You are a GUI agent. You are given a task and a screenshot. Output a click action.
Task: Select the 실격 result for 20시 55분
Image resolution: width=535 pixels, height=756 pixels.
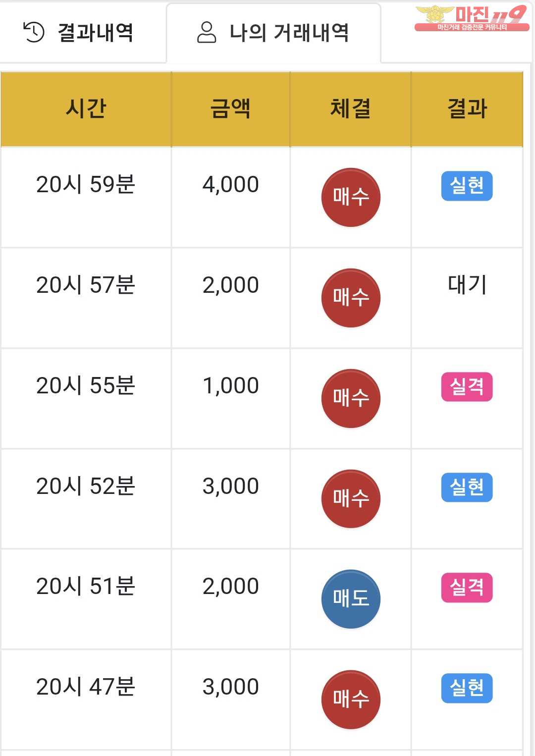[x=467, y=386]
